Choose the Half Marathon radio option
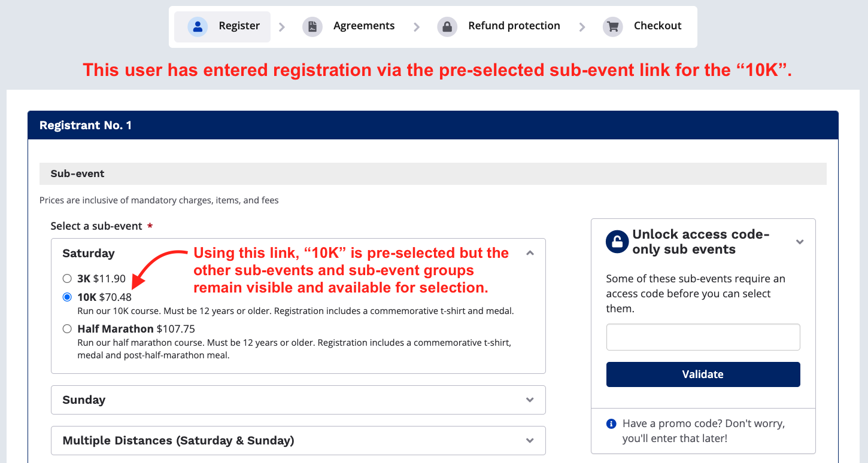 pyautogui.click(x=67, y=329)
